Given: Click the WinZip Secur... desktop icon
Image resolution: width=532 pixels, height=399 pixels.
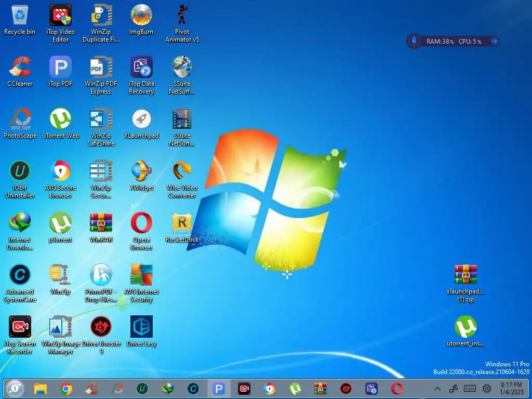Looking at the screenshot, I should [101, 179].
